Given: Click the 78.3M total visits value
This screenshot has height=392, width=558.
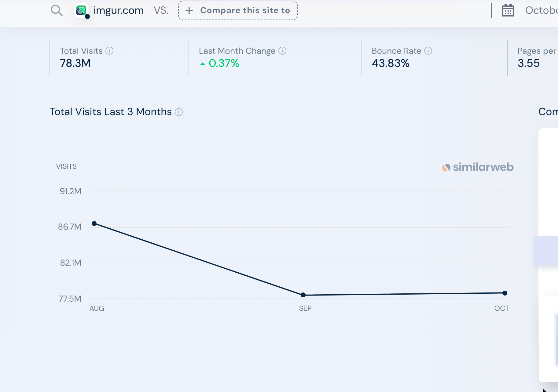Looking at the screenshot, I should tap(75, 63).
